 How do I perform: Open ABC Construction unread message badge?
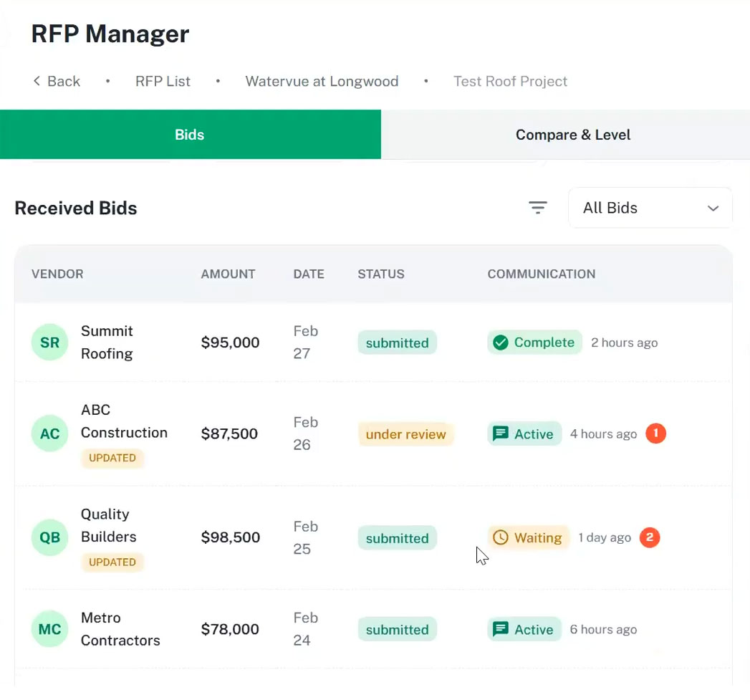pos(655,433)
